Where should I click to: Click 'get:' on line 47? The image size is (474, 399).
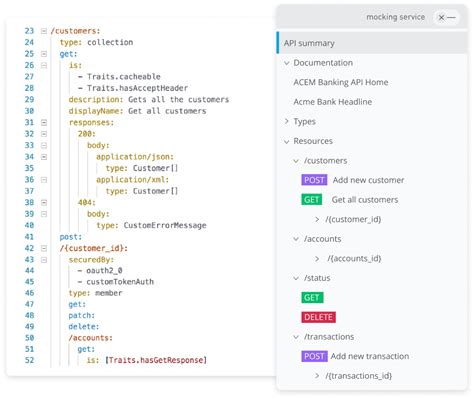click(x=77, y=304)
